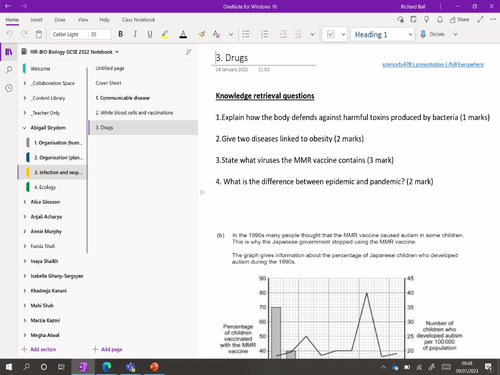Click the text highlighter icon
The image size is (500, 375).
165,34
